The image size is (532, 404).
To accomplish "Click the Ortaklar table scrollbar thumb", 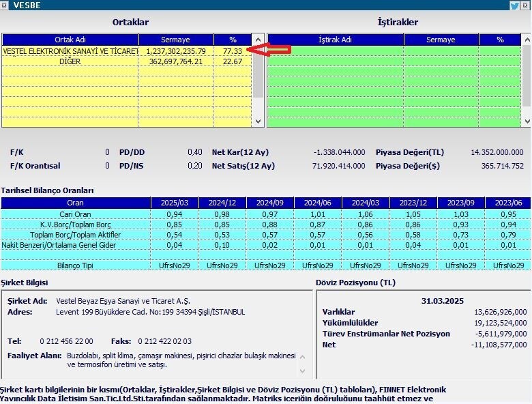I will [258, 71].
